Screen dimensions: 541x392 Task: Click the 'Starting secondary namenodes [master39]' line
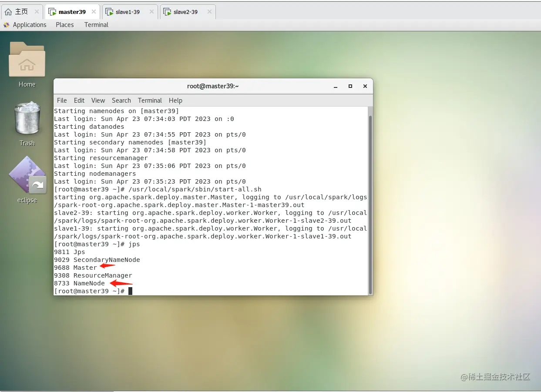tap(130, 142)
